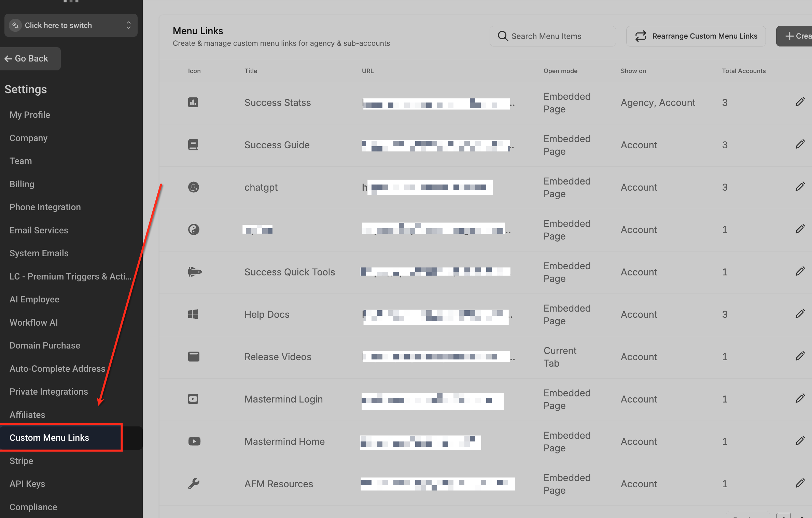Open Phone Integration settings

[45, 207]
